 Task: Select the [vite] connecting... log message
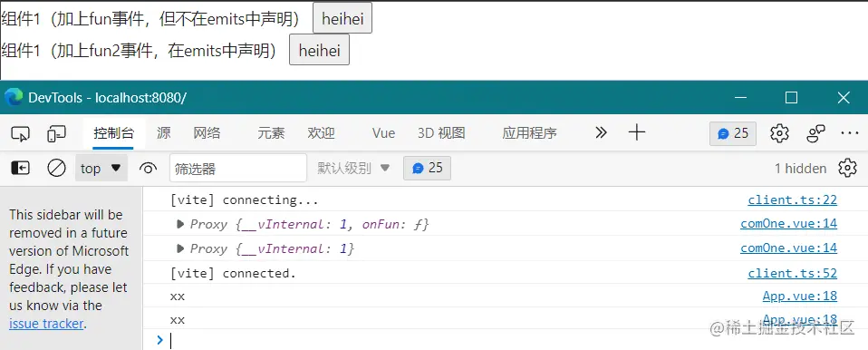pyautogui.click(x=244, y=199)
